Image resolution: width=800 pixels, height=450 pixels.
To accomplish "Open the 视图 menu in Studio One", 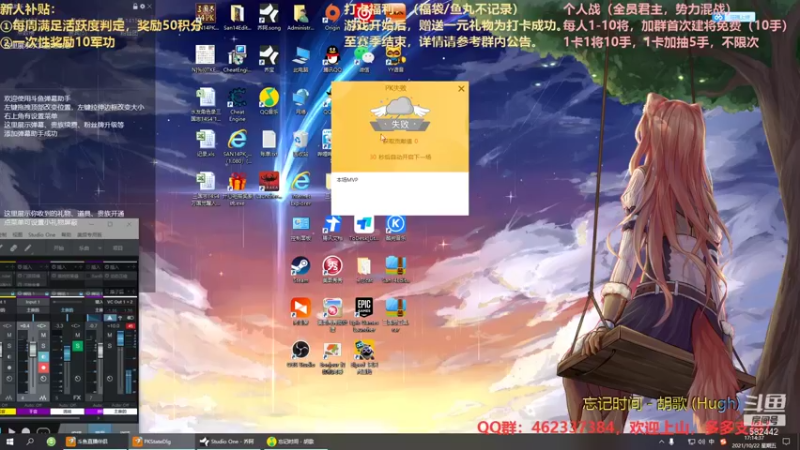I will coord(18,235).
